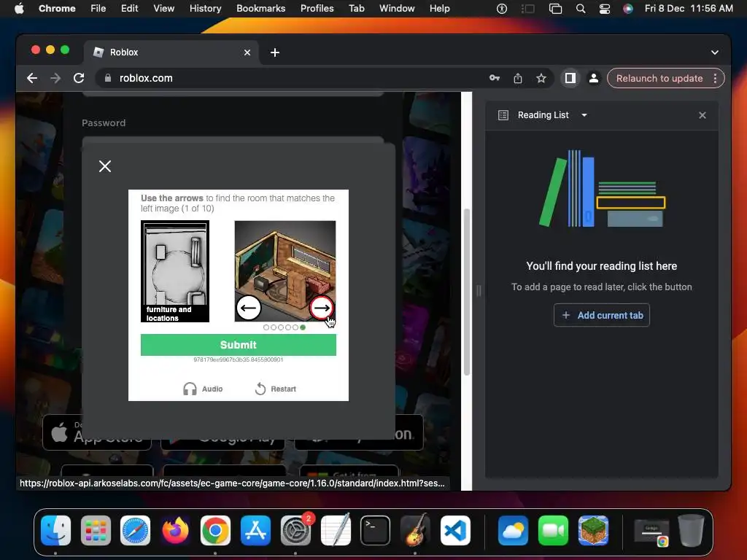This screenshot has width=747, height=560.
Task: Submit the captcha answer
Action: point(239,345)
